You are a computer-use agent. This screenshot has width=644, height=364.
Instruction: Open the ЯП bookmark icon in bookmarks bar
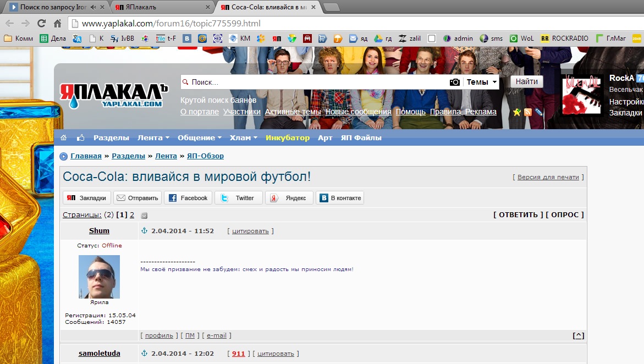[277, 38]
